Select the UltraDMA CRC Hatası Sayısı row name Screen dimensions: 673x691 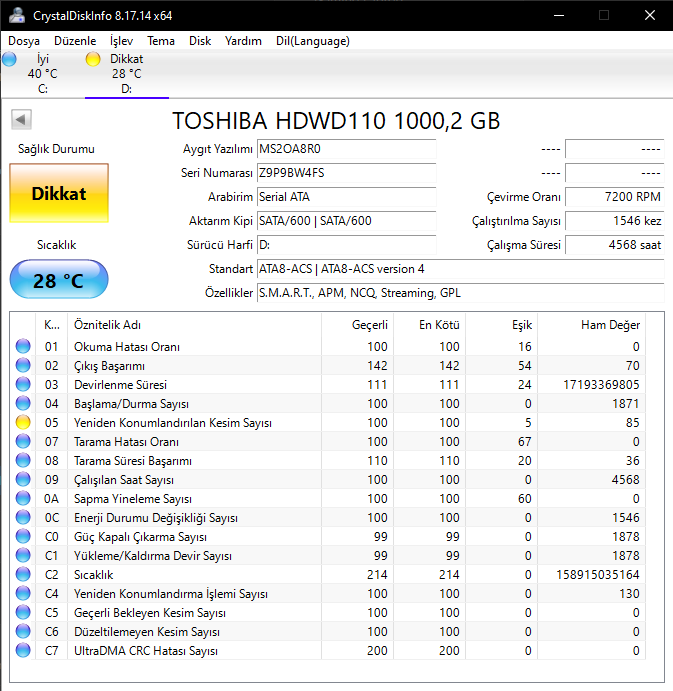coord(146,651)
